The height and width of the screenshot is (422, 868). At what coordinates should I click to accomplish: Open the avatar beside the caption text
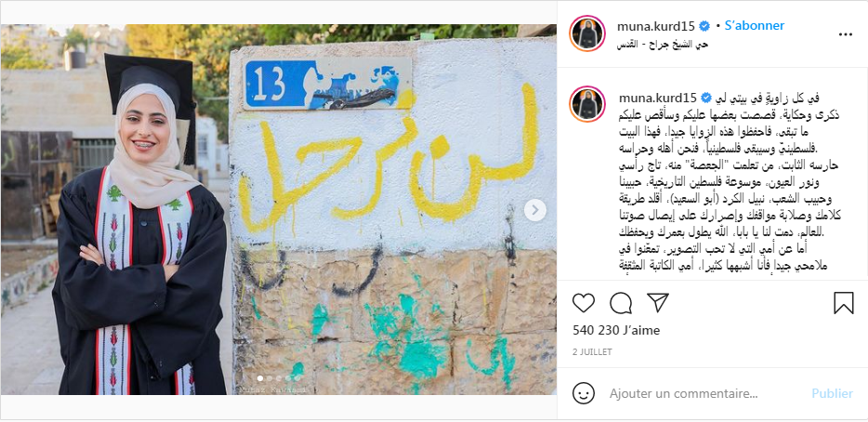[x=586, y=104]
